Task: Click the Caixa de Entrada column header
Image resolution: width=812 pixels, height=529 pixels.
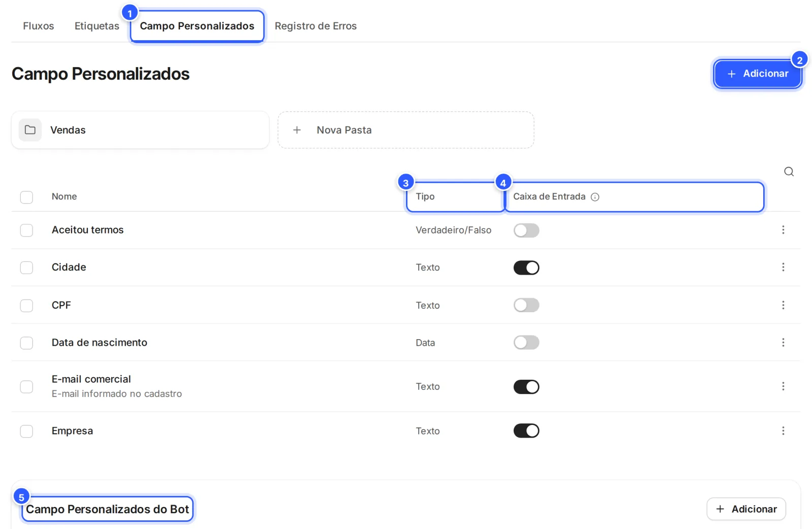Action: click(549, 196)
